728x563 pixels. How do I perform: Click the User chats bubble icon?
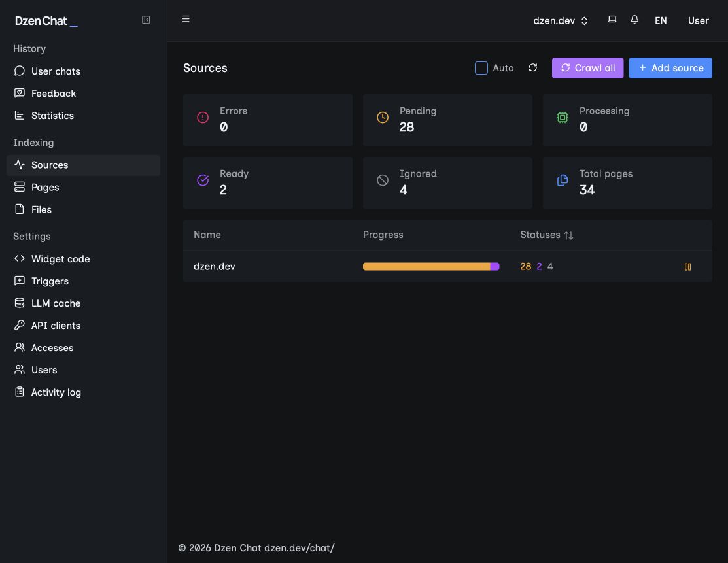[x=20, y=71]
